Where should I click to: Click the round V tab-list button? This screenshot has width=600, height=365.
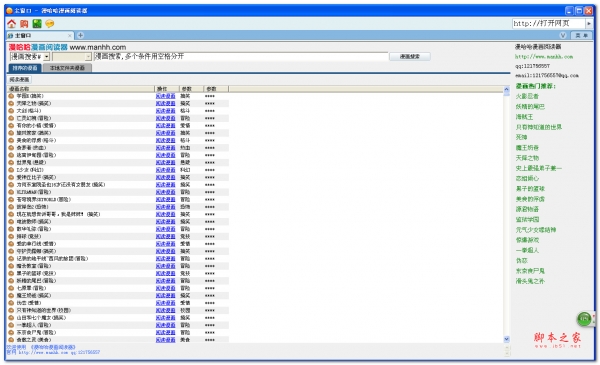(562, 36)
